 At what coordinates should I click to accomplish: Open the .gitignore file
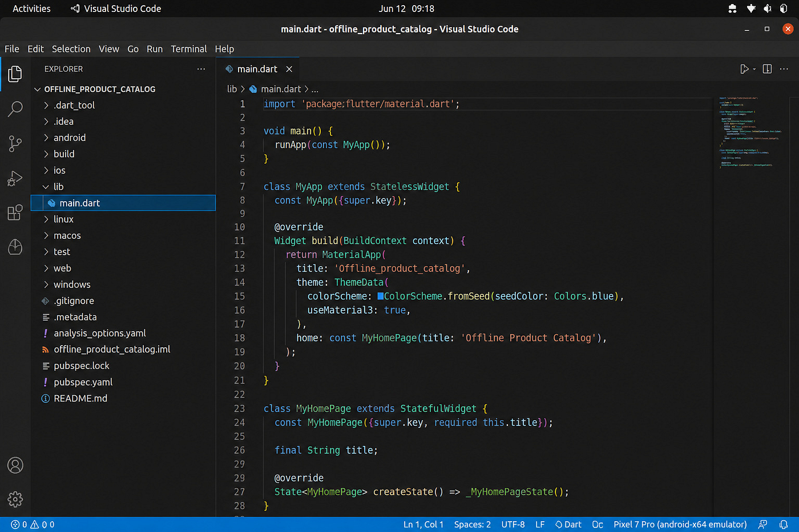coord(123,300)
